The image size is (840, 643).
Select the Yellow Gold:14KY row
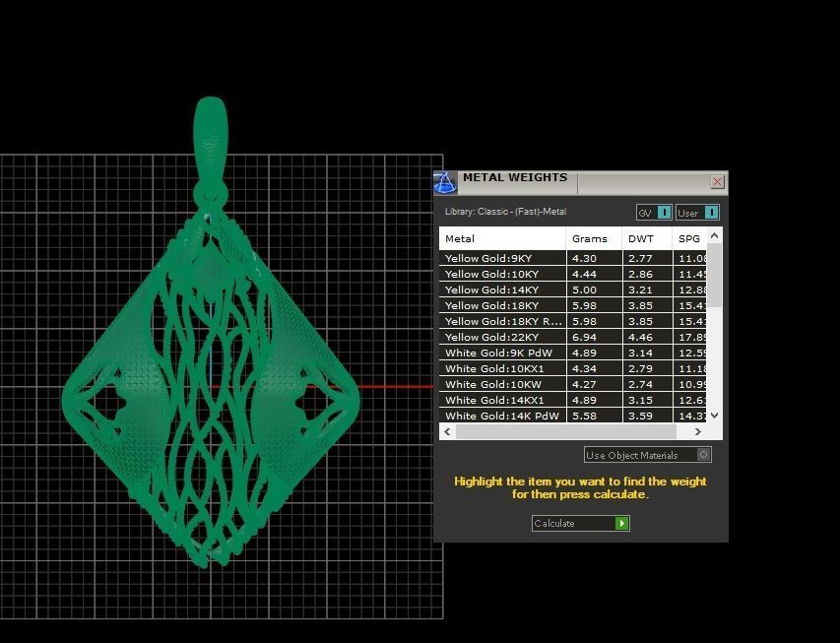pyautogui.click(x=573, y=289)
